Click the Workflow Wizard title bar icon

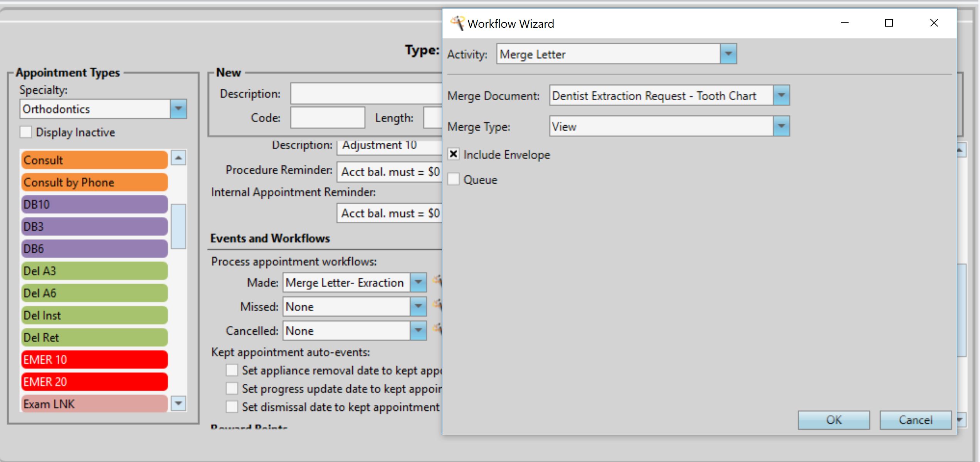457,23
